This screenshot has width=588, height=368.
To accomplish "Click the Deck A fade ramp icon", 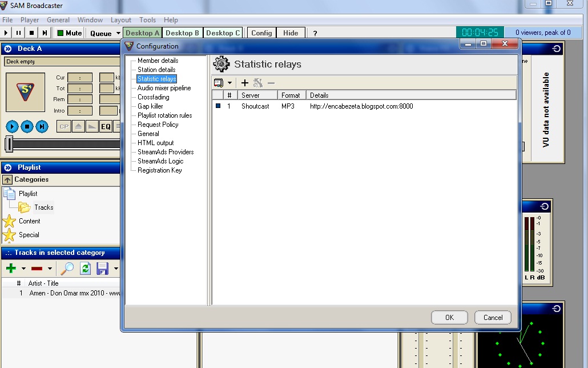I will point(92,126).
